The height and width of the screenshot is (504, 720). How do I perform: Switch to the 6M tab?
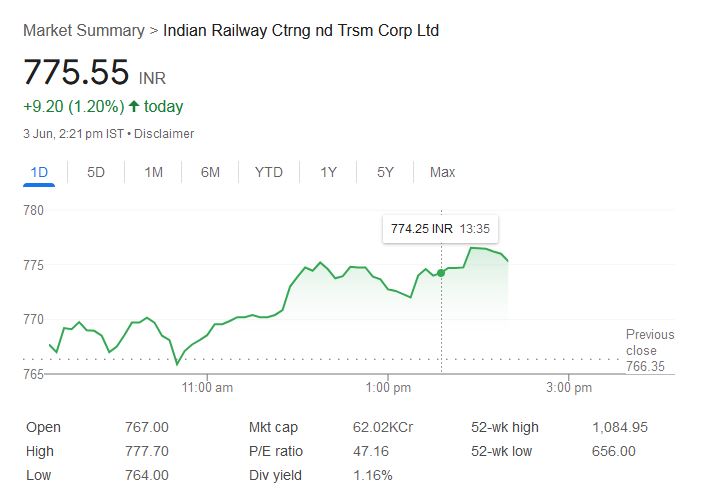(210, 172)
